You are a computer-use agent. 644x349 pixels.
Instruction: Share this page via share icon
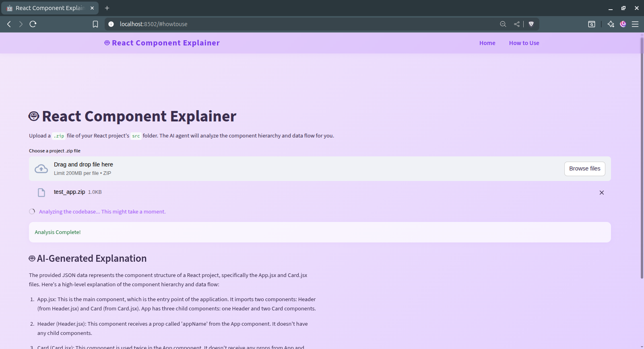pyautogui.click(x=517, y=24)
